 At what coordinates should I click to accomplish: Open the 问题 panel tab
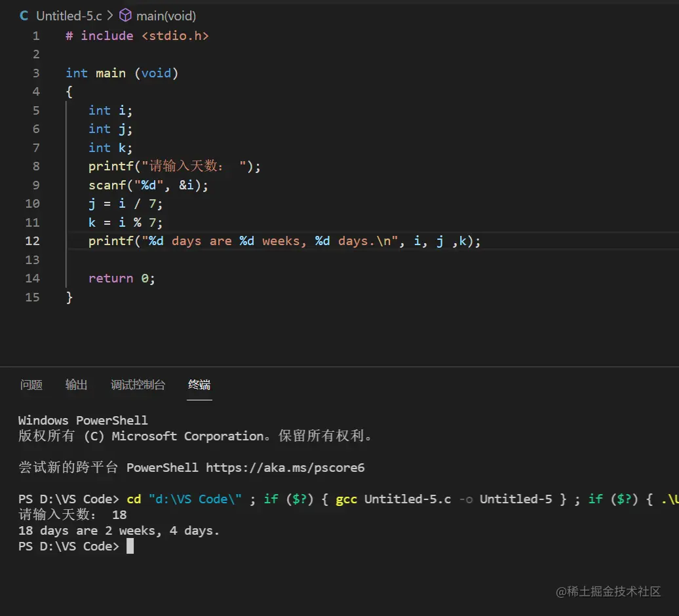click(31, 385)
